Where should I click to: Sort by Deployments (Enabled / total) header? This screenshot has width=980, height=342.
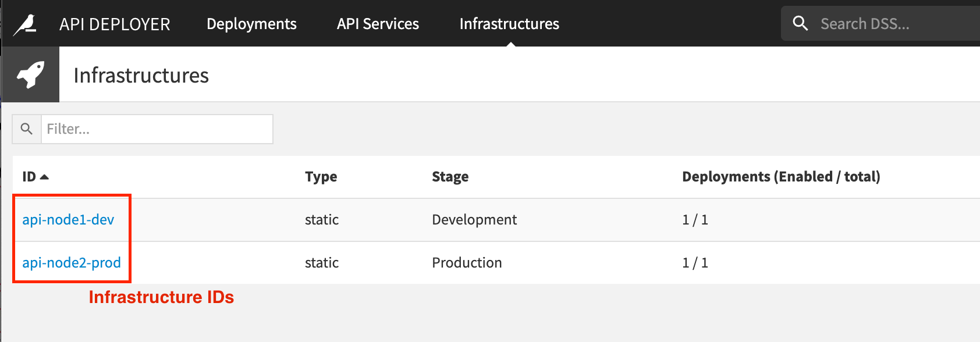780,177
